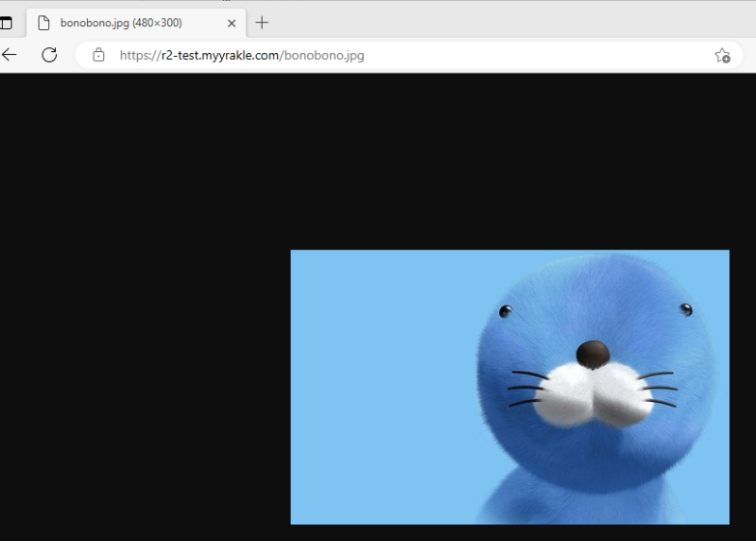
Task: Click the seal's black nose in image
Action: pyautogui.click(x=593, y=354)
